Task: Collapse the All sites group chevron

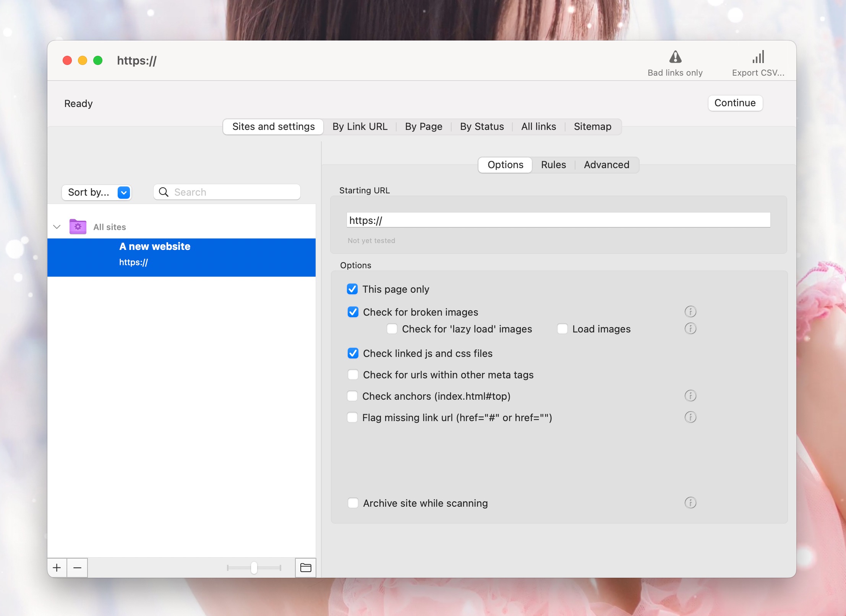Action: tap(57, 227)
